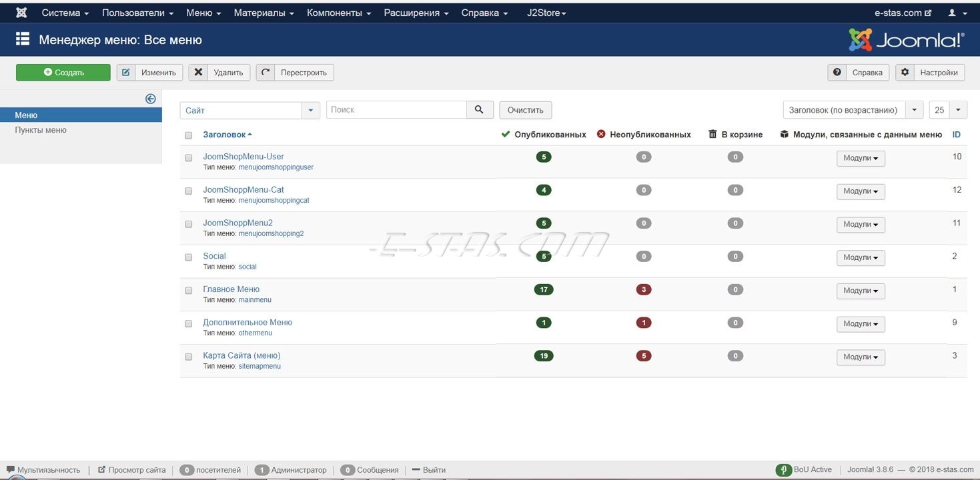Click the Настройки options button
980x480 pixels.
pos(930,73)
